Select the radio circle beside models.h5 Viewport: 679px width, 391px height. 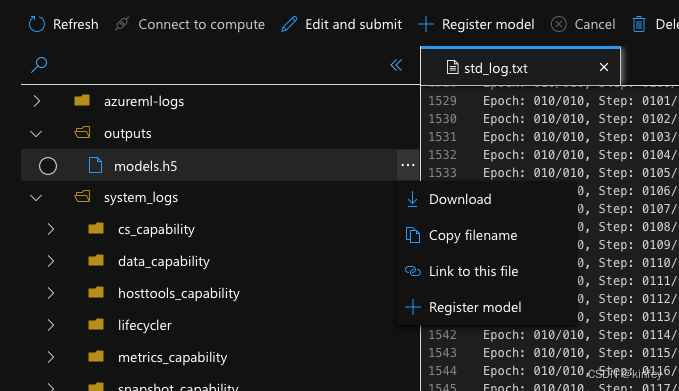[48, 166]
